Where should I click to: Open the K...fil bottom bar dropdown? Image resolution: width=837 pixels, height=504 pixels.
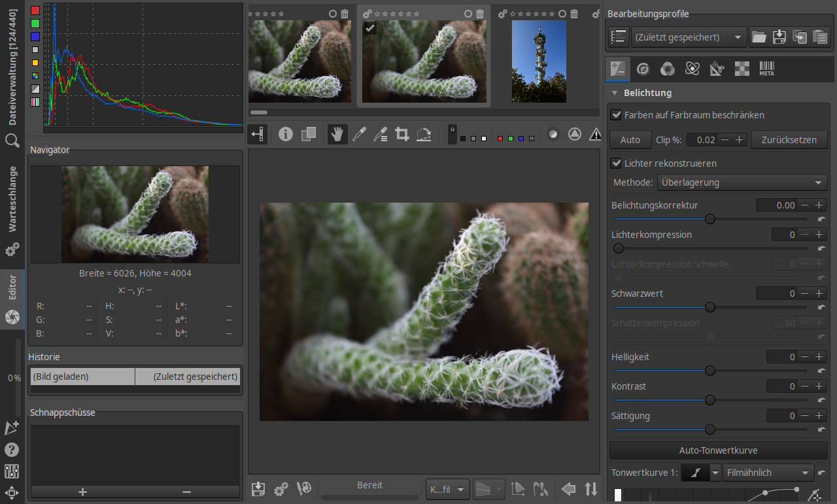click(x=447, y=489)
